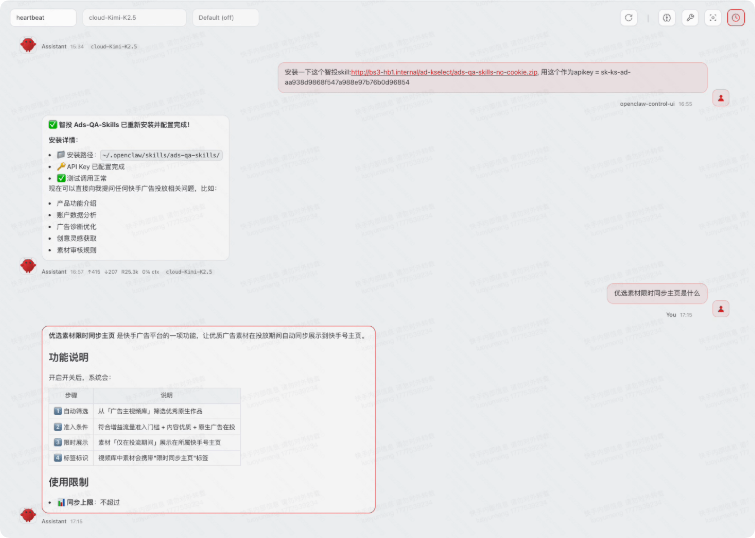
Task: Click the 优选素材限时同步主页是什么 message bubble
Action: click(657, 293)
